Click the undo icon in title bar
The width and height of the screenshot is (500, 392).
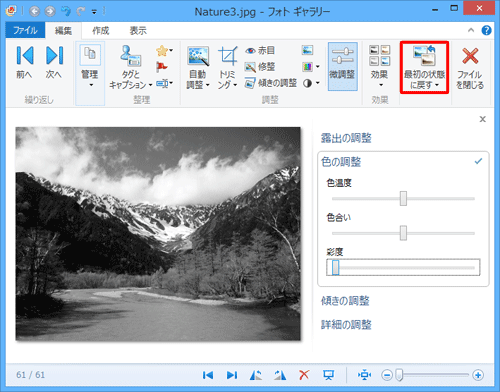click(66, 12)
